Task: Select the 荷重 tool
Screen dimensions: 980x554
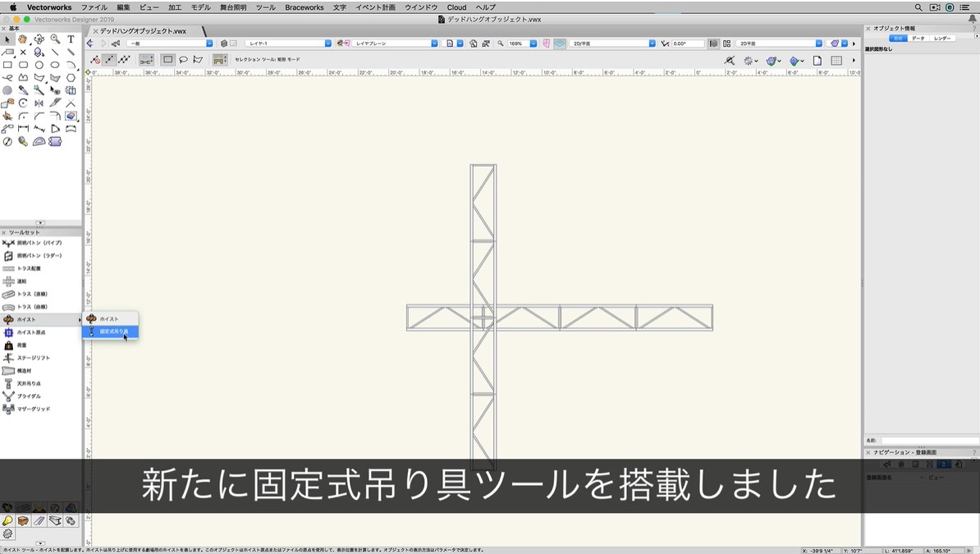Action: point(21,346)
